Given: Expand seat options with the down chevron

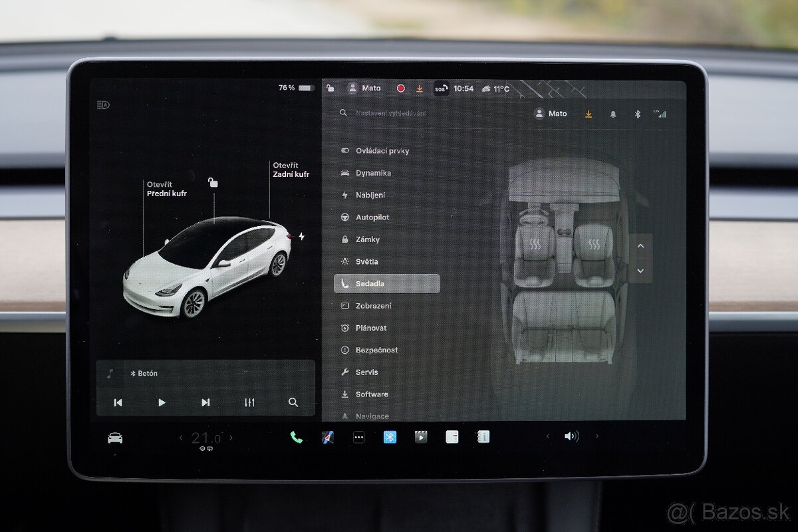Looking at the screenshot, I should point(640,271).
